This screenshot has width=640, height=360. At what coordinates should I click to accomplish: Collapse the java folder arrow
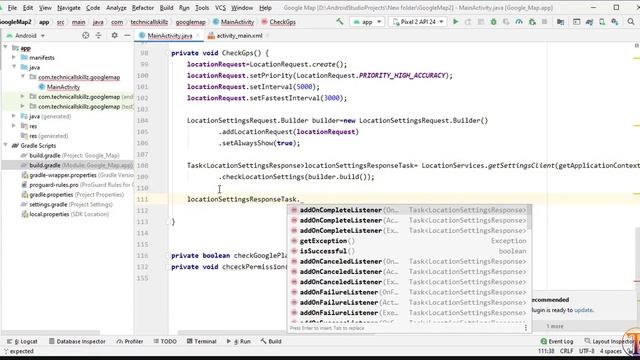click(x=14, y=67)
